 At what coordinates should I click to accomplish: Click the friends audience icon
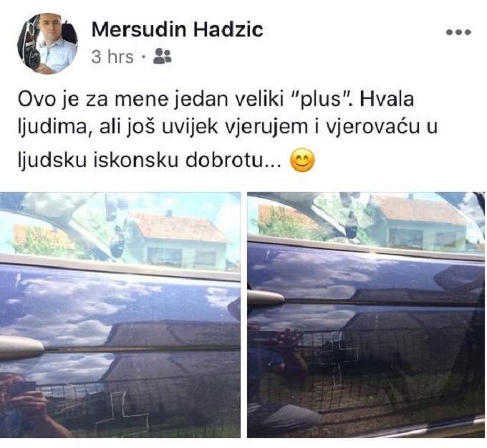[162, 57]
